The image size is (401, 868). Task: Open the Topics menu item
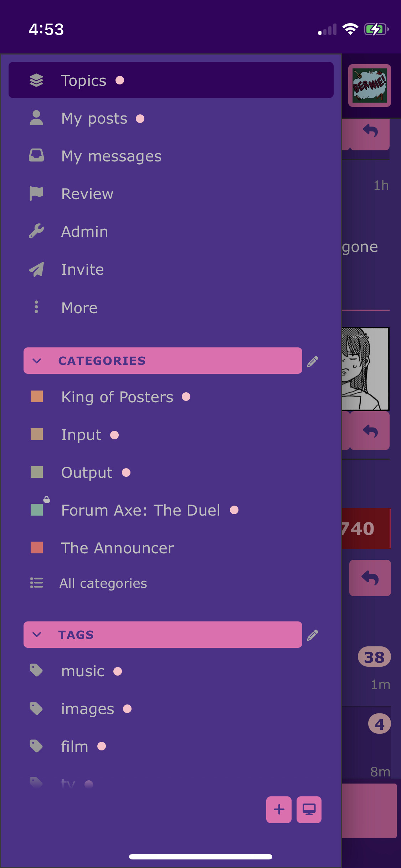pyautogui.click(x=83, y=81)
